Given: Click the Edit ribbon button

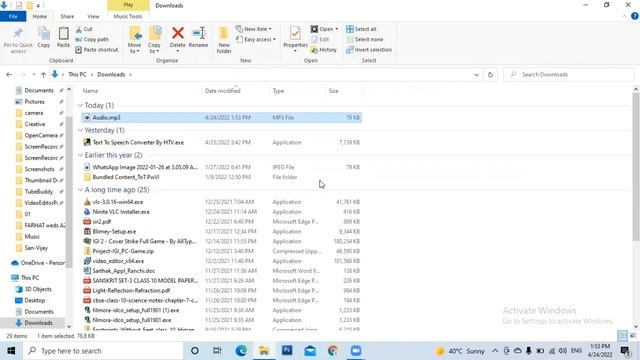Looking at the screenshot, I should [x=320, y=40].
